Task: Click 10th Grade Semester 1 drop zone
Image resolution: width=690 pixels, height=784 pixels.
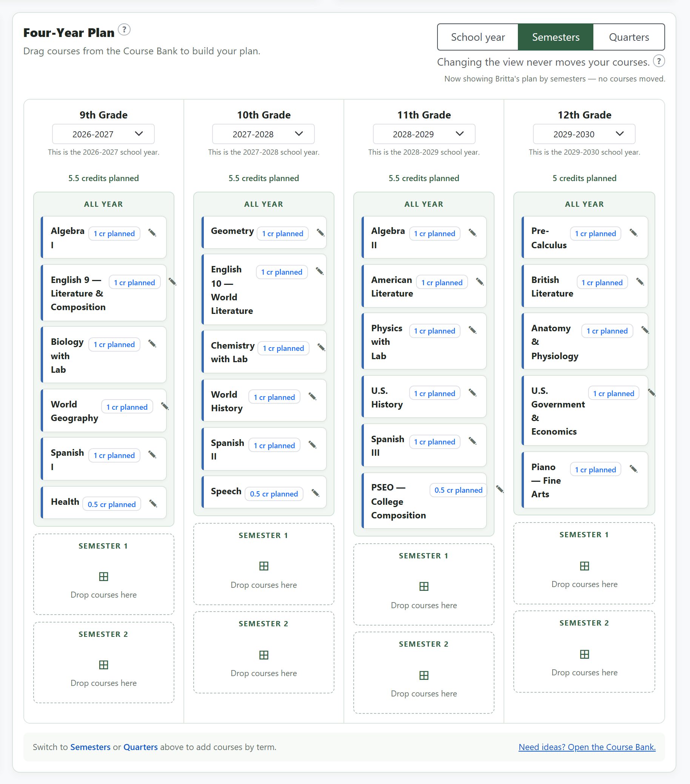Action: (x=263, y=564)
